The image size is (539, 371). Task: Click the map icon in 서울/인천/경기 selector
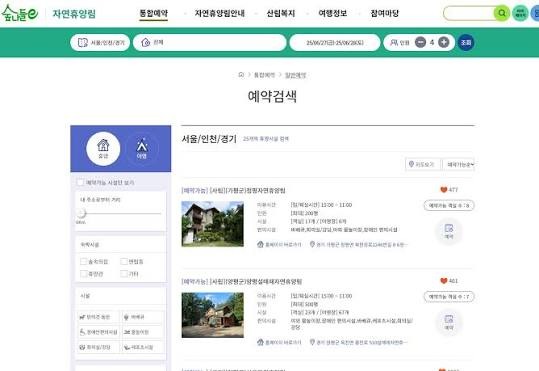click(x=82, y=43)
